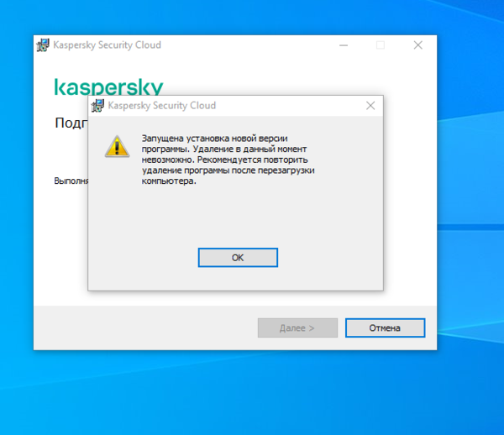Viewport: 504px width, 435px height.
Task: Click white installer area right of dialog
Action: (x=410, y=193)
